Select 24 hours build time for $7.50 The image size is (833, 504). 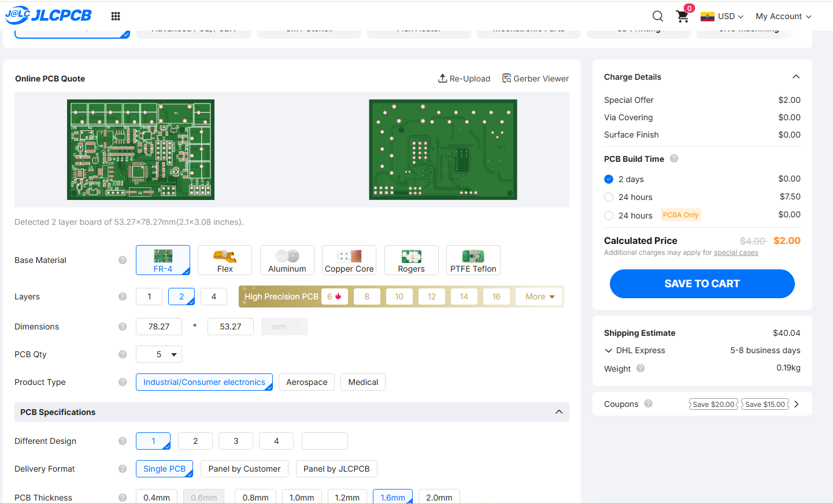point(609,197)
